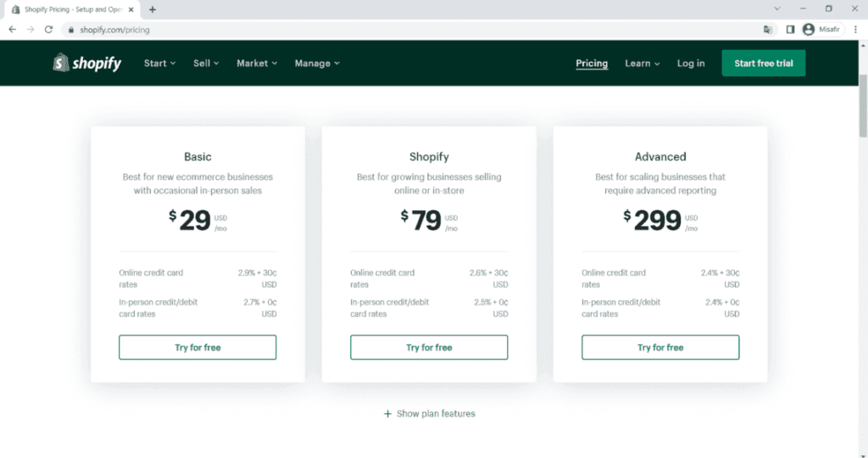This screenshot has width=868, height=458.
Task: Toggle the browser side panel icon
Action: coord(791,30)
